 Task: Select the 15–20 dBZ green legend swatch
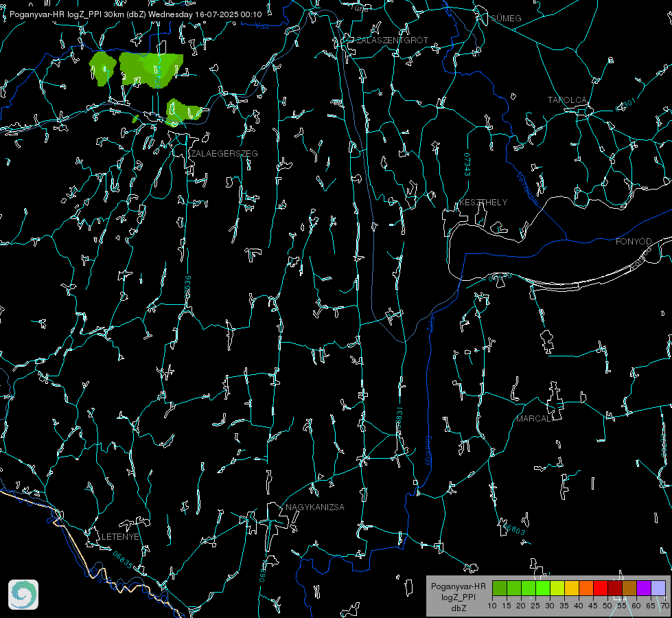514,588
